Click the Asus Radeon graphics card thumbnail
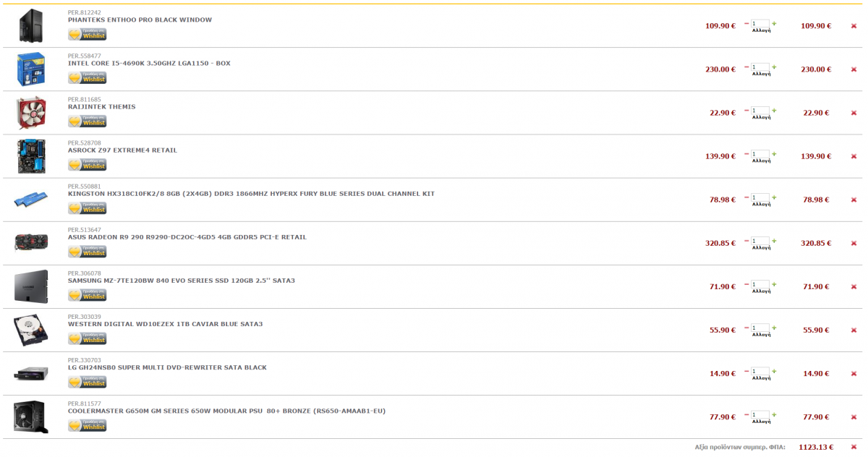Screen dimensions: 868x457 (31, 242)
